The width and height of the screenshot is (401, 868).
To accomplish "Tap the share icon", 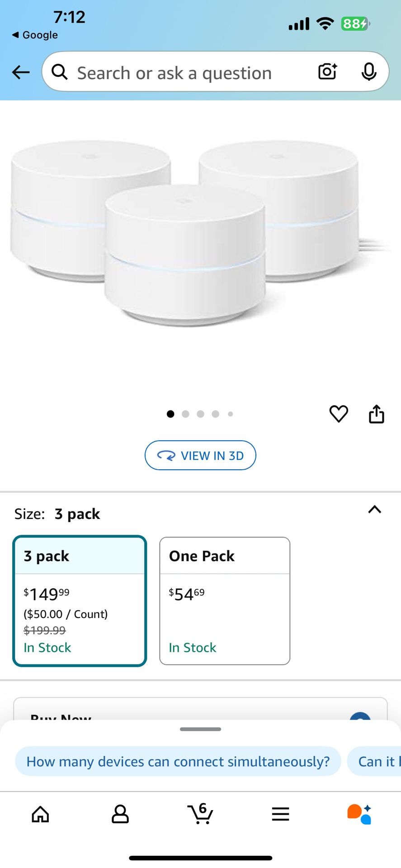I will click(377, 414).
